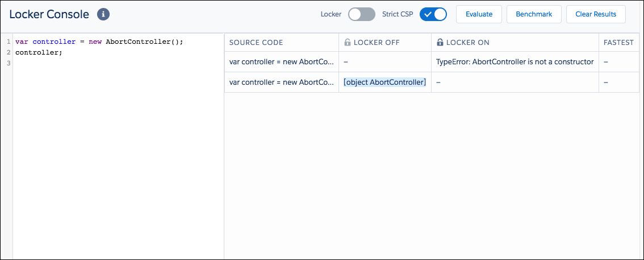Click the second row source code cell
644x260 pixels.
pyautogui.click(x=281, y=82)
